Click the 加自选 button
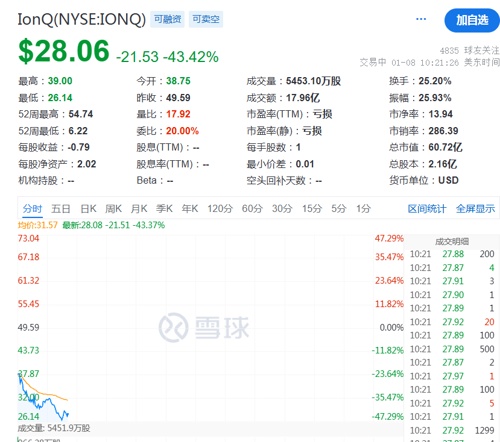This screenshot has height=442, width=500. 472,20
